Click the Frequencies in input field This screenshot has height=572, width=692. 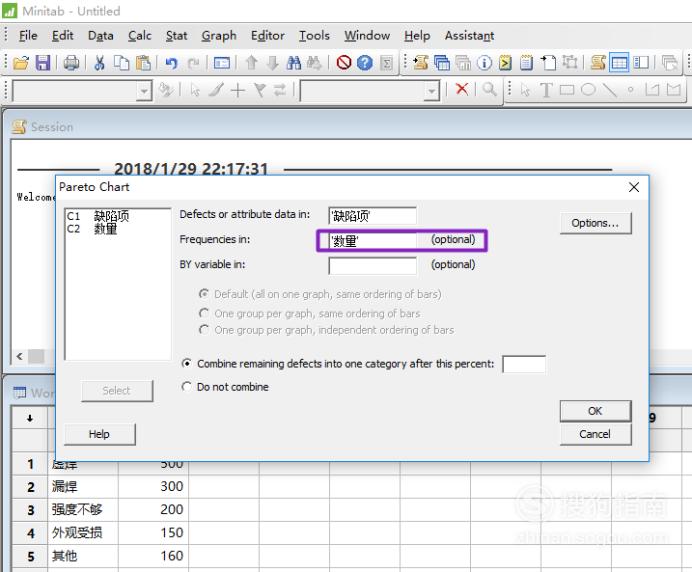372,241
